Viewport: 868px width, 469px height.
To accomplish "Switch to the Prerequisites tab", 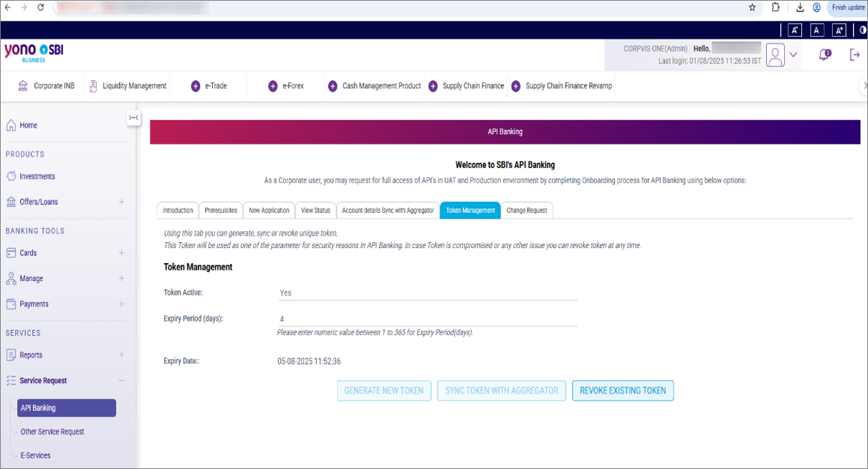I will (x=221, y=210).
